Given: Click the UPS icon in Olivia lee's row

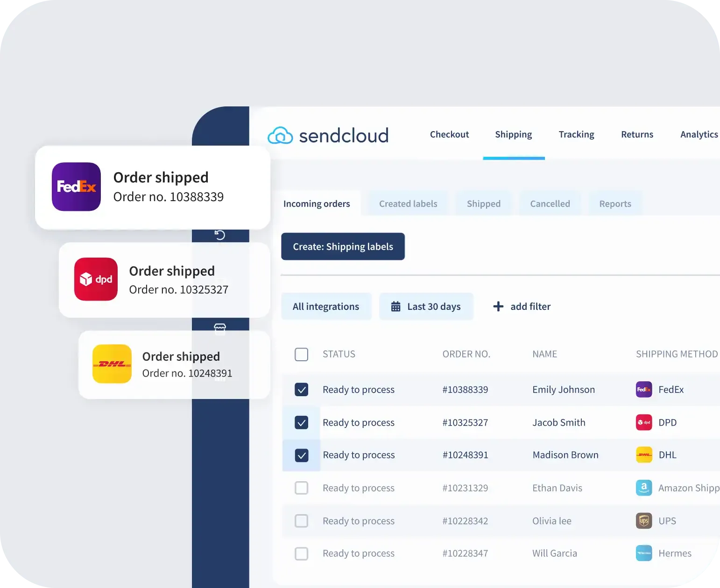Looking at the screenshot, I should point(644,520).
